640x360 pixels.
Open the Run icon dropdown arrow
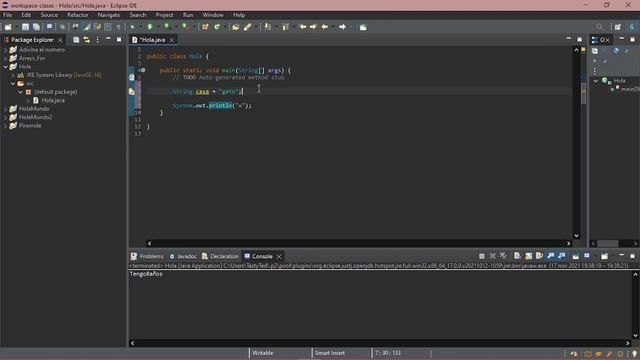(157, 27)
